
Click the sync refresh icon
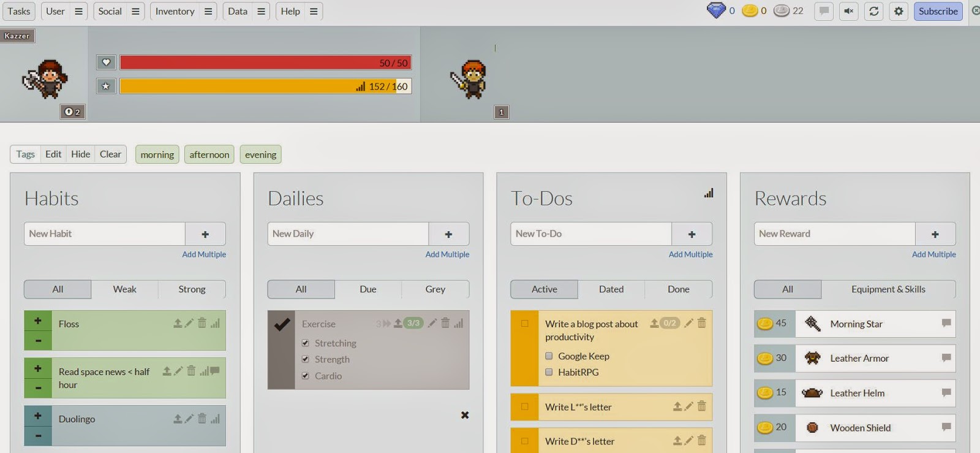[x=873, y=11]
